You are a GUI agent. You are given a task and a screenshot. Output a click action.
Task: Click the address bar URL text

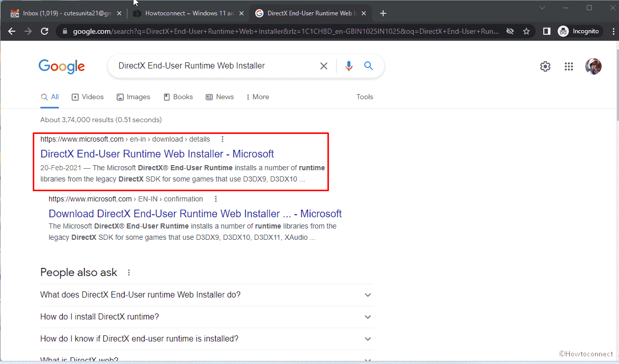pyautogui.click(x=285, y=31)
